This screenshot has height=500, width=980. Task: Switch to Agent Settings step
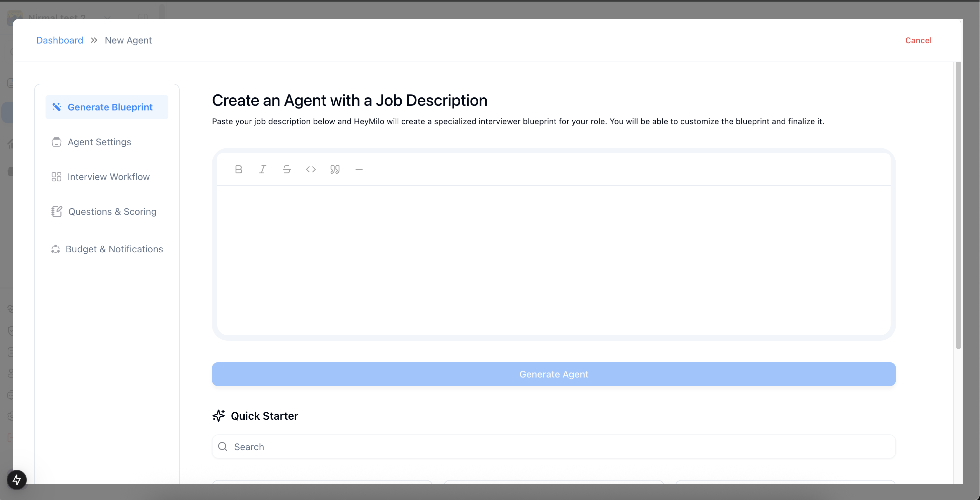pyautogui.click(x=99, y=142)
